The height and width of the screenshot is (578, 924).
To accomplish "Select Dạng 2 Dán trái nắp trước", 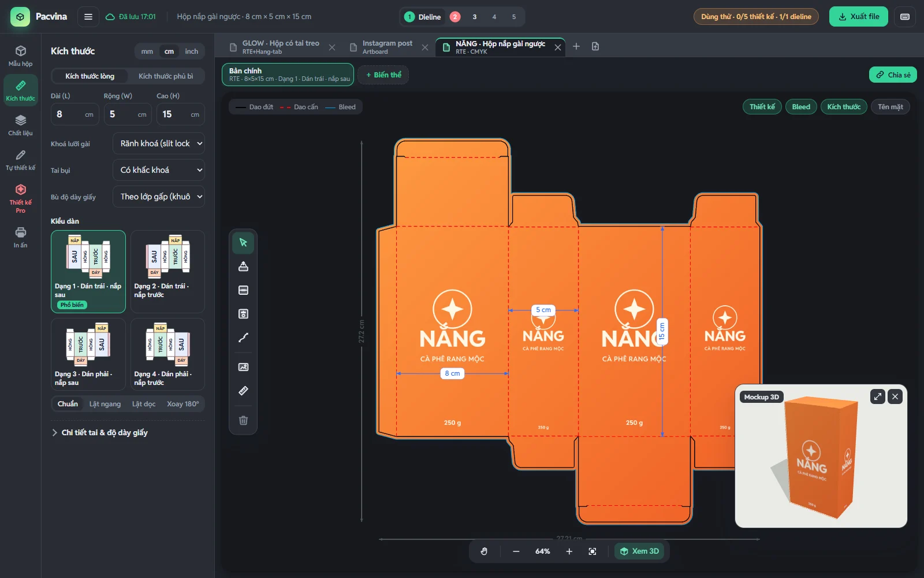I will pos(167,272).
